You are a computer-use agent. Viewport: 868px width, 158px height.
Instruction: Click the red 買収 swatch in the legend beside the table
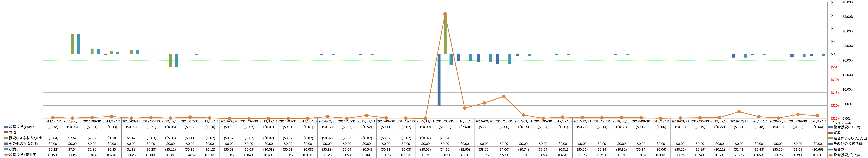point(831,132)
